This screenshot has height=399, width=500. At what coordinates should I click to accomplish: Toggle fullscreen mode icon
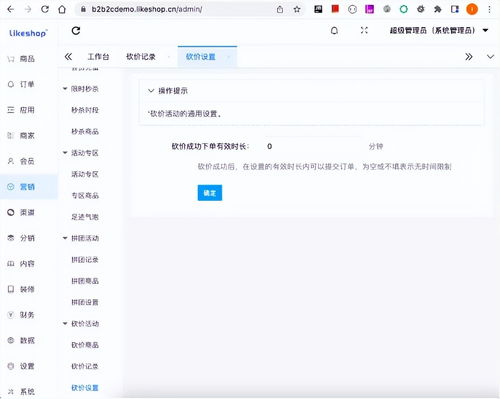click(364, 30)
